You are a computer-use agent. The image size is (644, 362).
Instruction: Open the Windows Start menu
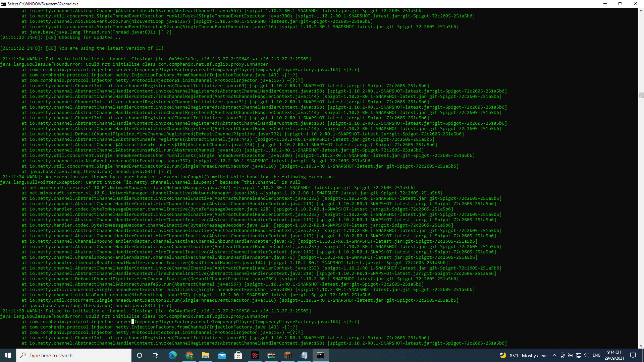tap(8, 355)
